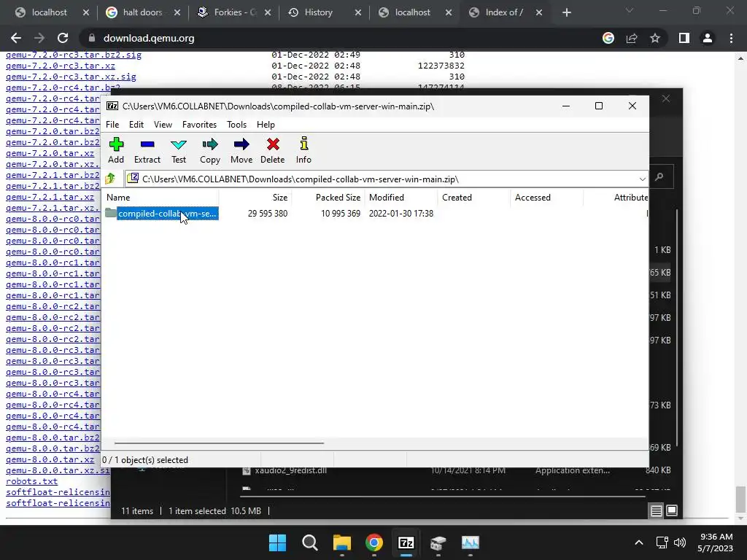The image size is (747, 560).
Task: Expand the 7-Zip address path dropdown
Action: 642,179
